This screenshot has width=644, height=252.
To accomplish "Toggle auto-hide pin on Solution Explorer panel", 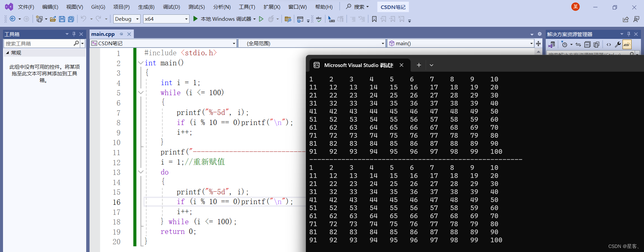I will pos(629,34).
